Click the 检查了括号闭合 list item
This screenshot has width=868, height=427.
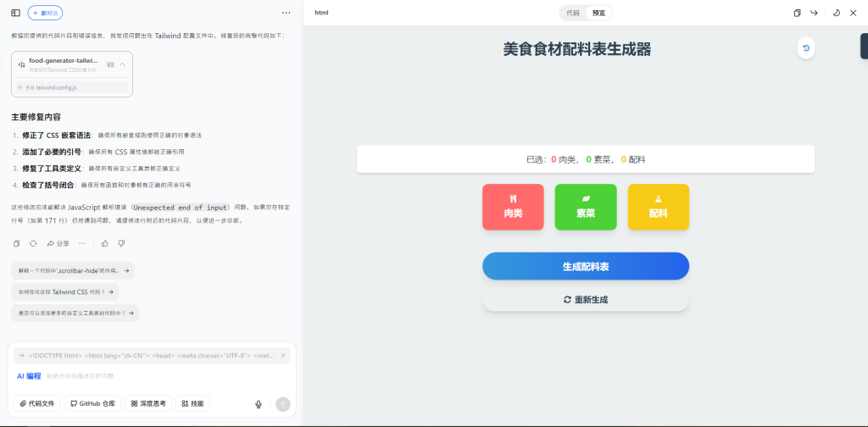pyautogui.click(x=107, y=185)
